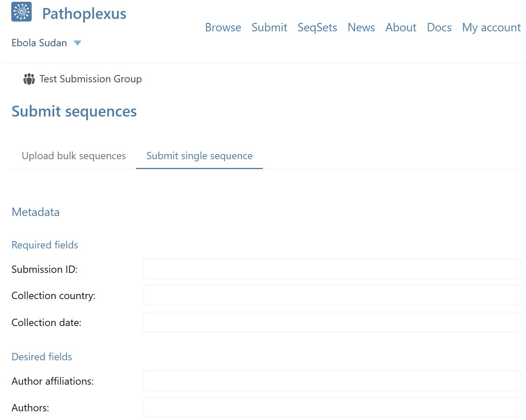Open My account menu
Image resolution: width=526 pixels, height=420 pixels.
pyautogui.click(x=491, y=28)
